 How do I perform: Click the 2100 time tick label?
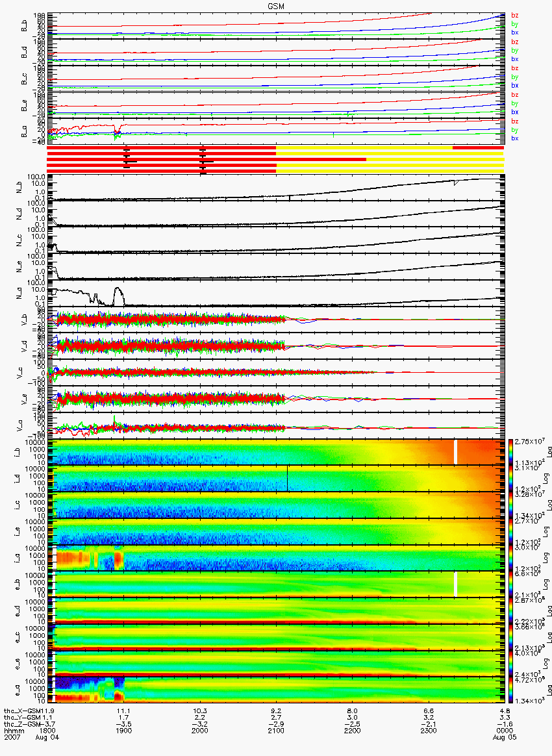pyautogui.click(x=276, y=731)
